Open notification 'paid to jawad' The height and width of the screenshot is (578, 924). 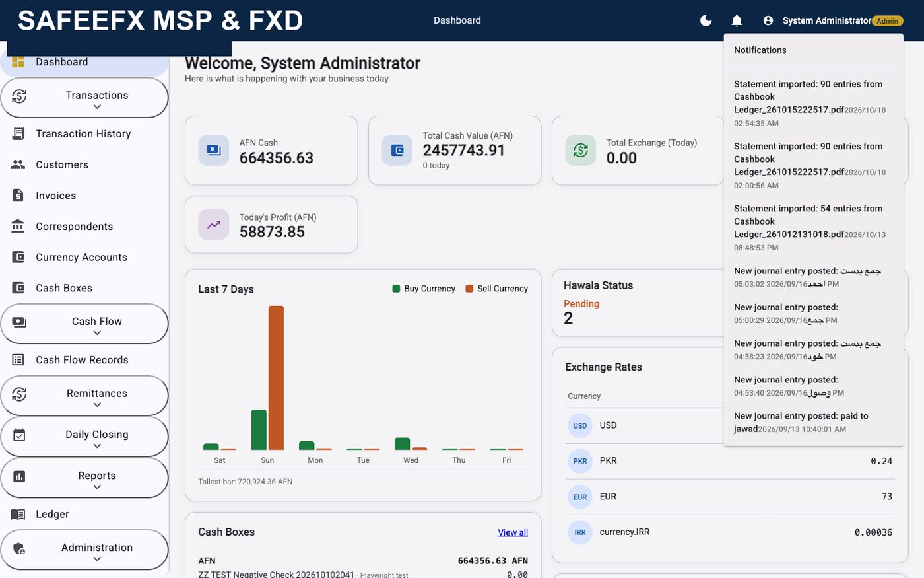point(813,422)
